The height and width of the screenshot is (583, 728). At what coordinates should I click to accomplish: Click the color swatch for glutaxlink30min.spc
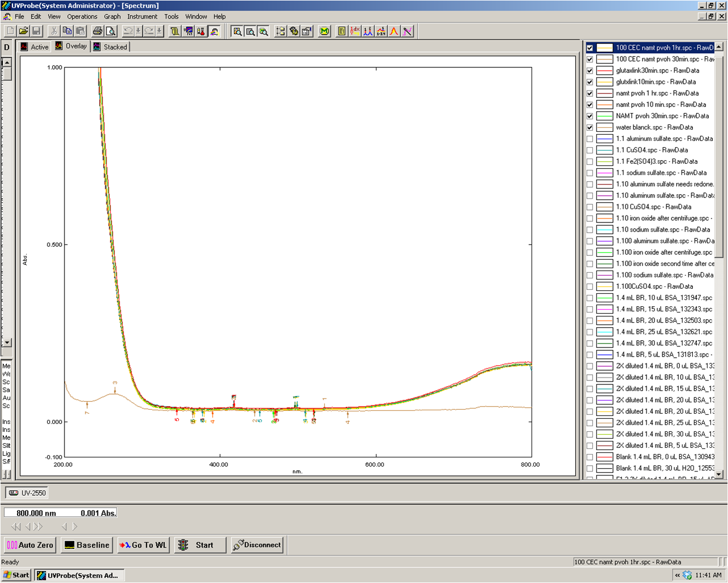605,71
